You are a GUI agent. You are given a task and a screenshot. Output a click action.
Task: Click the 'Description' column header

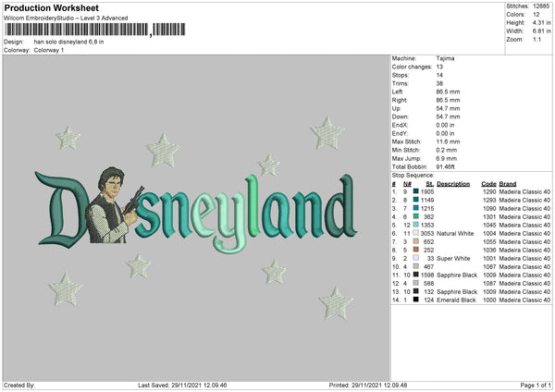click(453, 184)
